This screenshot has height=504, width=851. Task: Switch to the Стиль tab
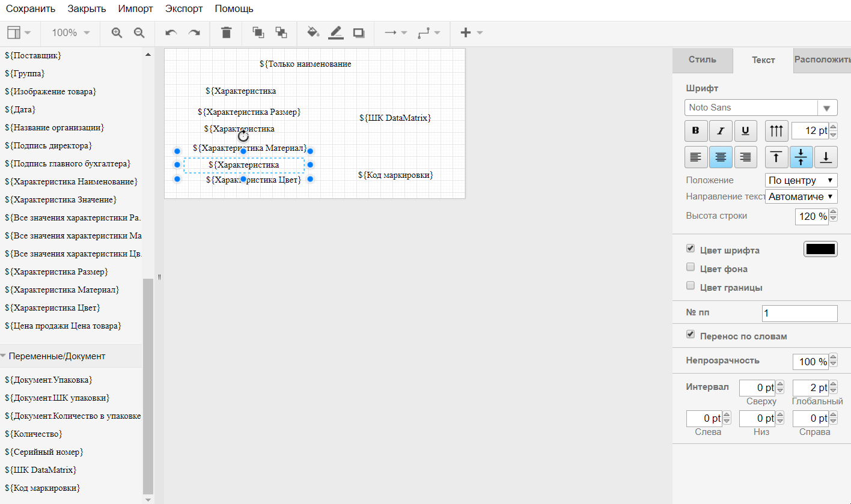pos(702,60)
